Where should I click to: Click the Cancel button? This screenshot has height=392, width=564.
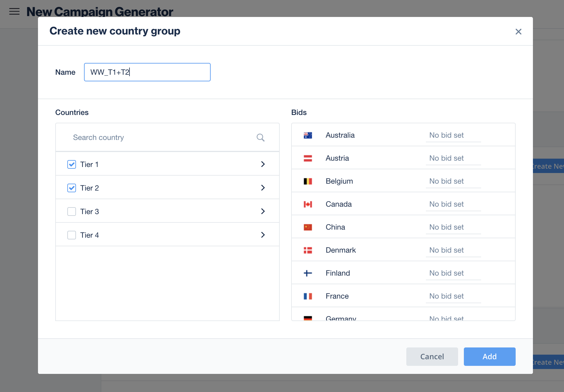[x=432, y=357]
